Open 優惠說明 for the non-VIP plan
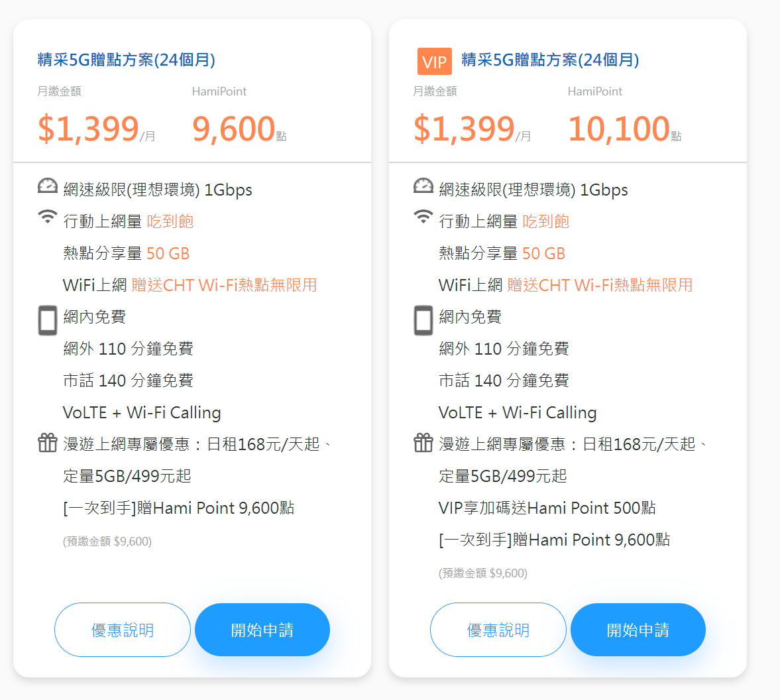This screenshot has width=780, height=700. (x=123, y=630)
